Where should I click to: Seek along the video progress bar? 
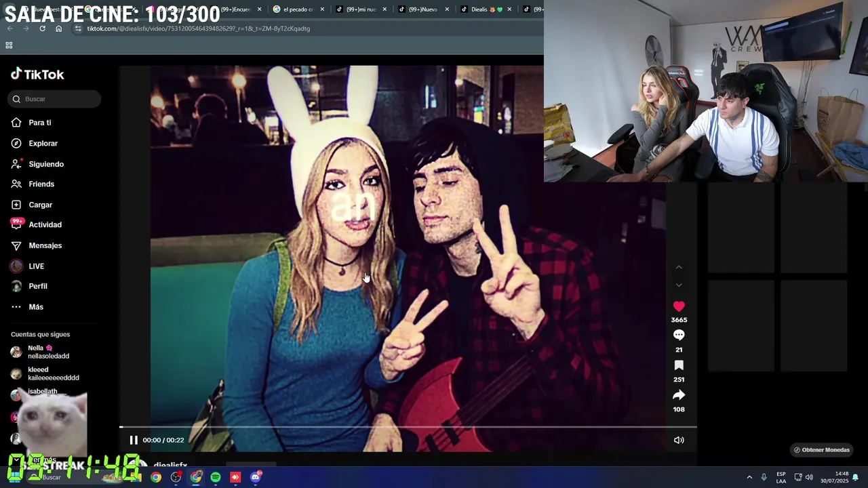[408, 427]
